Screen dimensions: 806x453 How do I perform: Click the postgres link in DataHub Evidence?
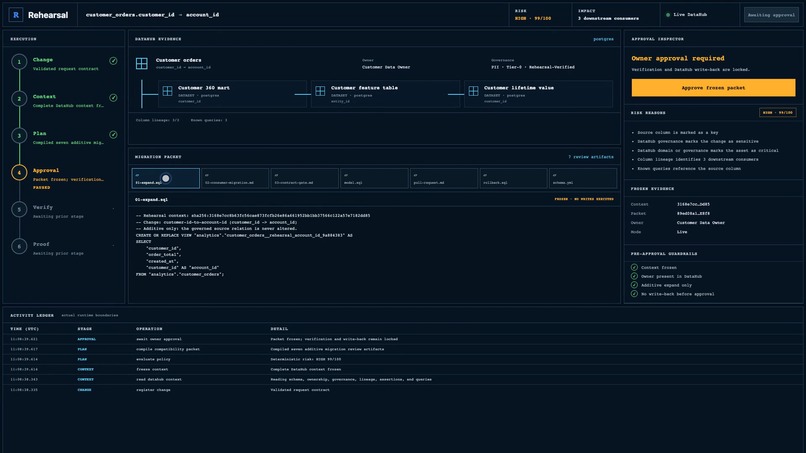click(x=603, y=39)
